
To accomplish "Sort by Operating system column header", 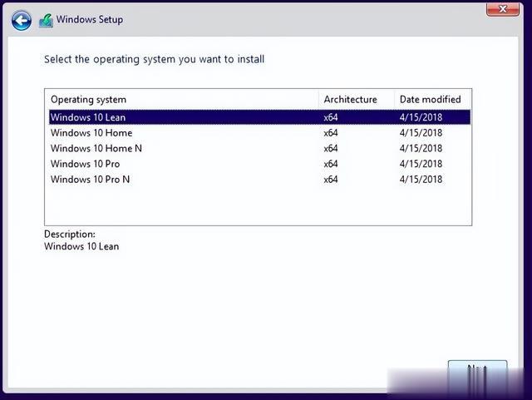I will [183, 100].
